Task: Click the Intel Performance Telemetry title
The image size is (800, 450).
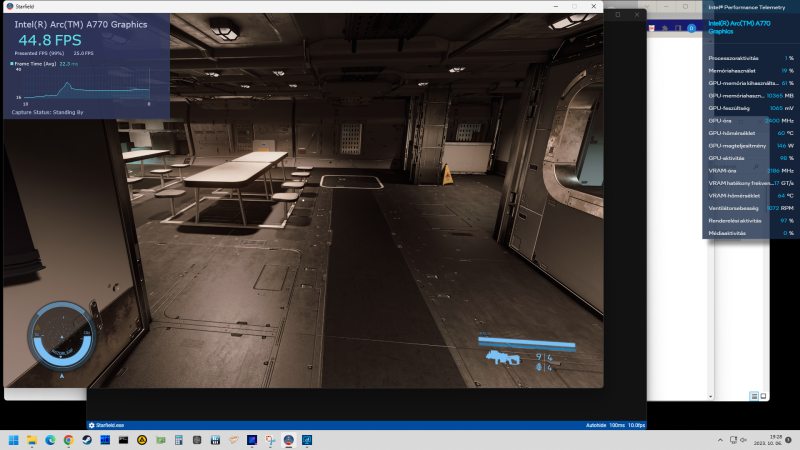Action: click(746, 7)
